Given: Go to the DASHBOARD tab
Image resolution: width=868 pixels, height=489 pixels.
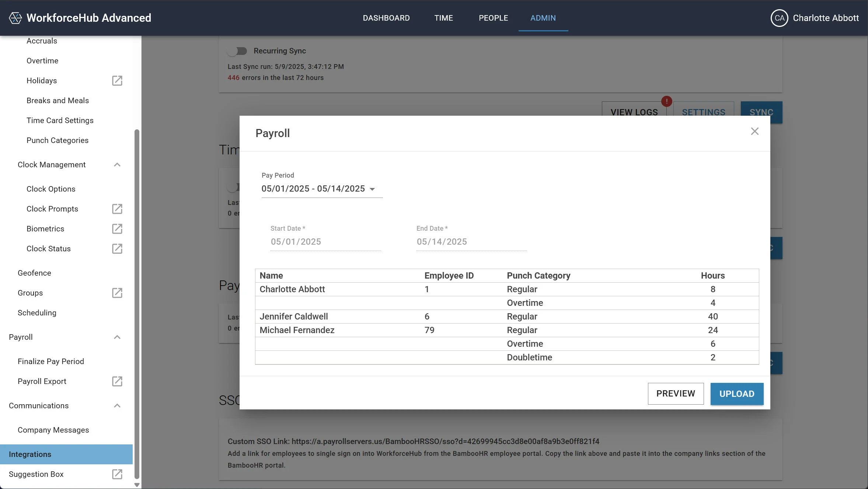Looking at the screenshot, I should point(386,18).
